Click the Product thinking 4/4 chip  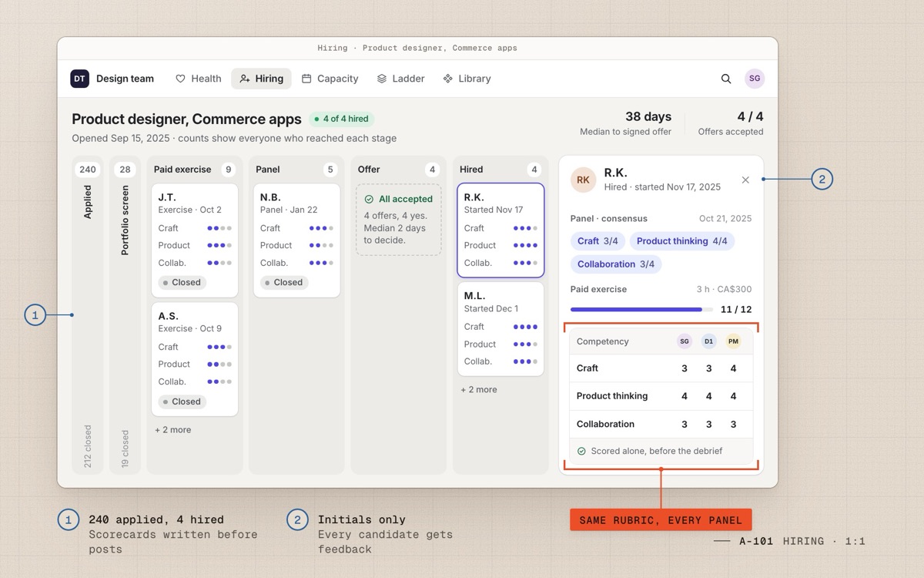(682, 241)
